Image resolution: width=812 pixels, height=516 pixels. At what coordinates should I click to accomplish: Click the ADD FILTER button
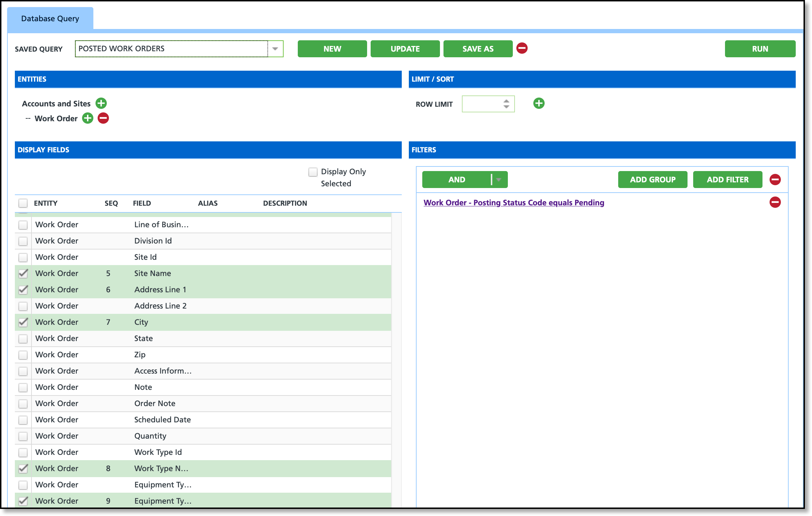click(x=727, y=180)
